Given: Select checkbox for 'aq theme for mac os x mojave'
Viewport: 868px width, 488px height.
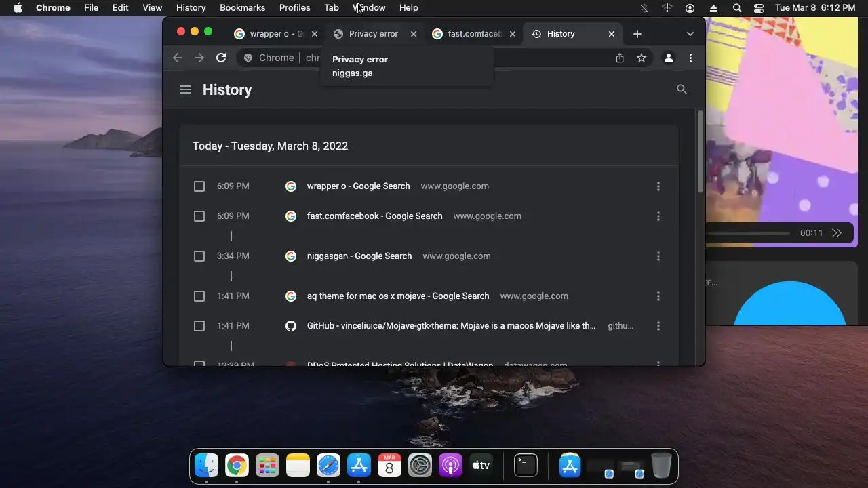Looking at the screenshot, I should (199, 296).
